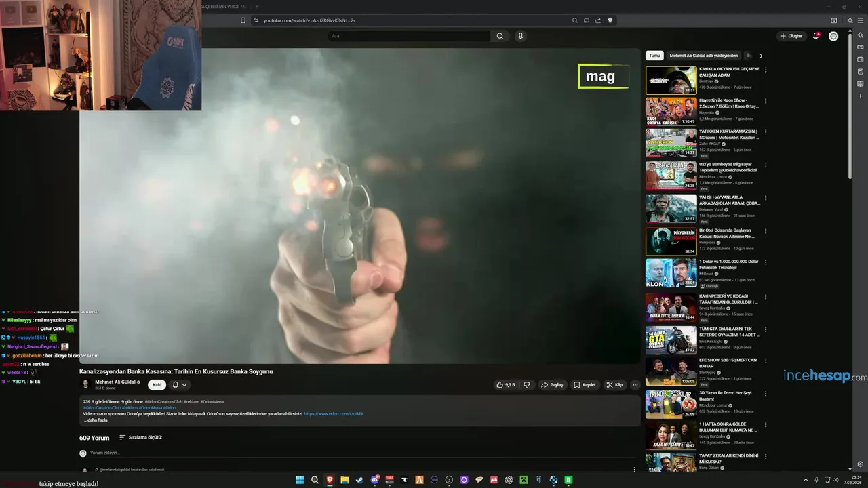Screen dimensions: 868x488
Task: Click the Katıl join button
Action: click(x=157, y=385)
